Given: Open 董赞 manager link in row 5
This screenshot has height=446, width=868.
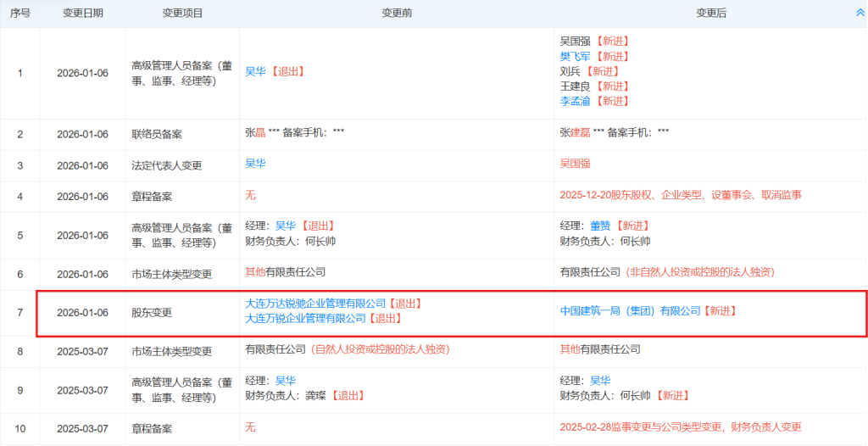Looking at the screenshot, I should [600, 226].
